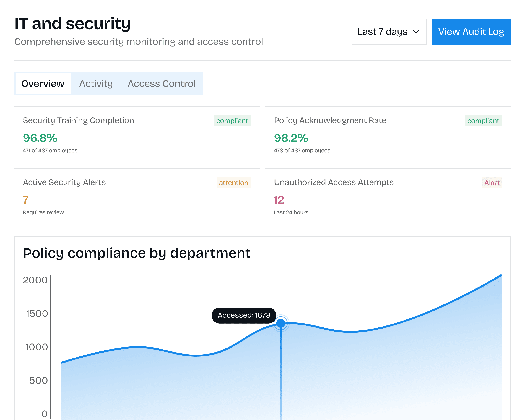The width and height of the screenshot is (525, 420).
Task: Click the highlighted data point on the chart
Action: coord(280,323)
